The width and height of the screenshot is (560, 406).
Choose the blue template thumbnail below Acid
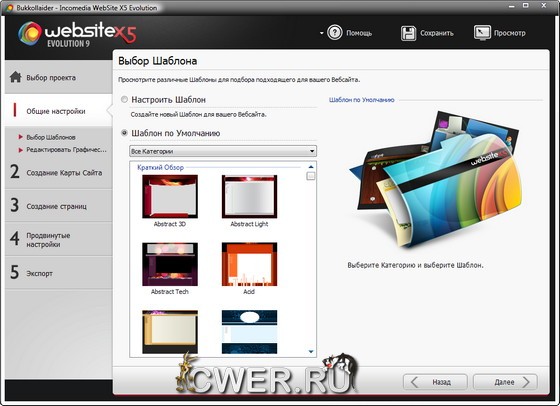point(249,332)
